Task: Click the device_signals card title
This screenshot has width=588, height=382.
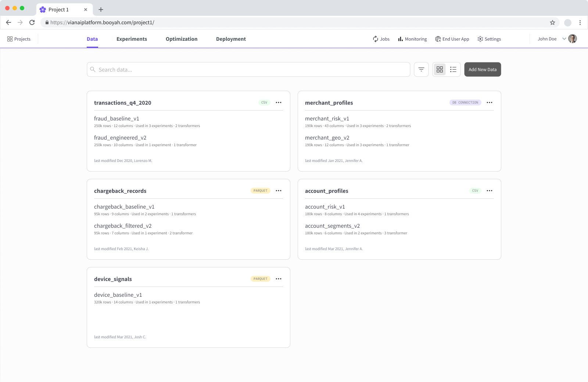Action: tap(113, 279)
